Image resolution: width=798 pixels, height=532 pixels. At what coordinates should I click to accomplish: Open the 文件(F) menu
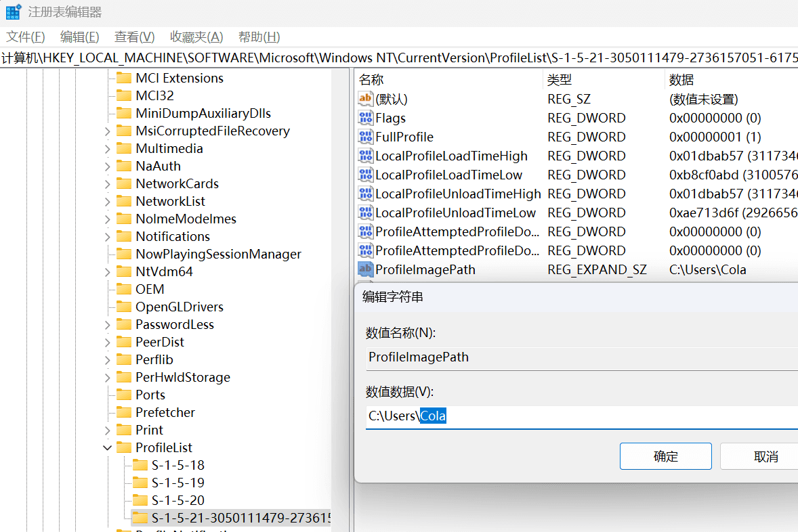point(26,37)
